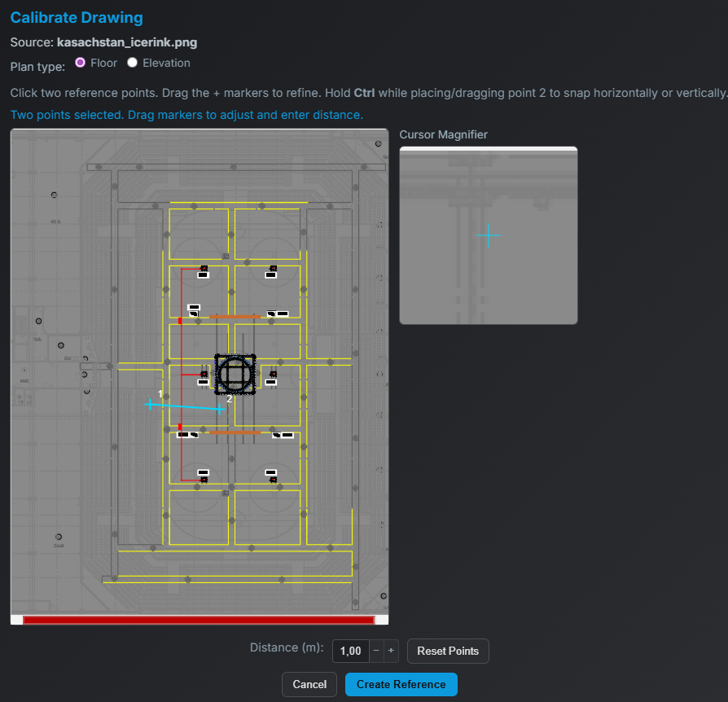Click the black circular rig symbol in the plan
The width and height of the screenshot is (728, 702).
(235, 375)
